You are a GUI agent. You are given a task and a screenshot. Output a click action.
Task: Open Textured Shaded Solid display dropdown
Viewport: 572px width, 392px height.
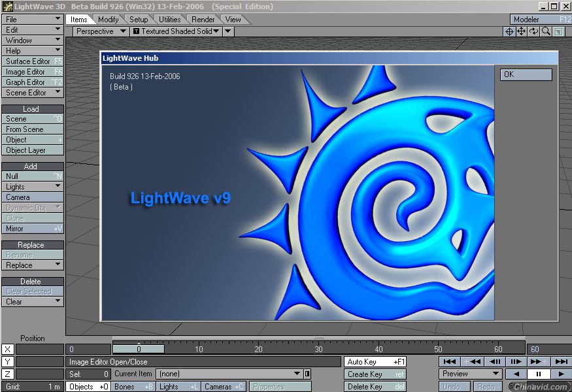click(x=176, y=31)
